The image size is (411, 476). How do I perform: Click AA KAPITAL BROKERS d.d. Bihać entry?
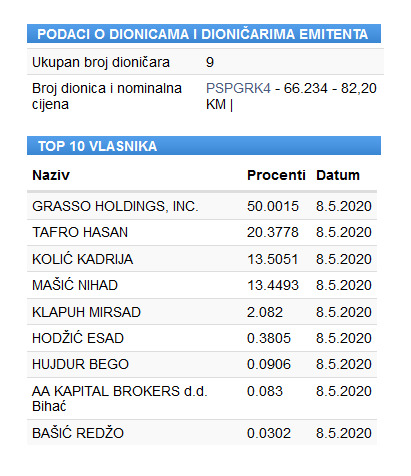click(x=120, y=399)
